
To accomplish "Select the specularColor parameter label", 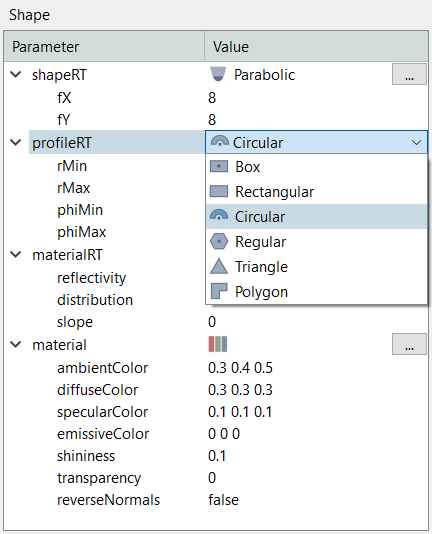I will click(102, 412).
